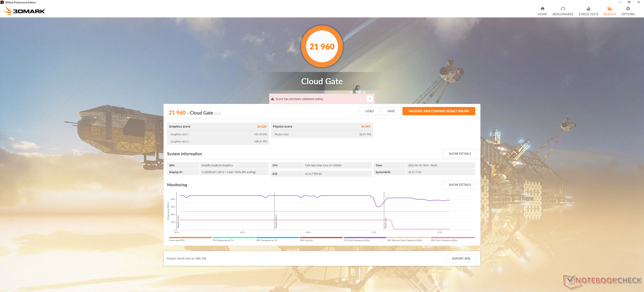Select the GPU Temperature legend swatch

click(277, 238)
